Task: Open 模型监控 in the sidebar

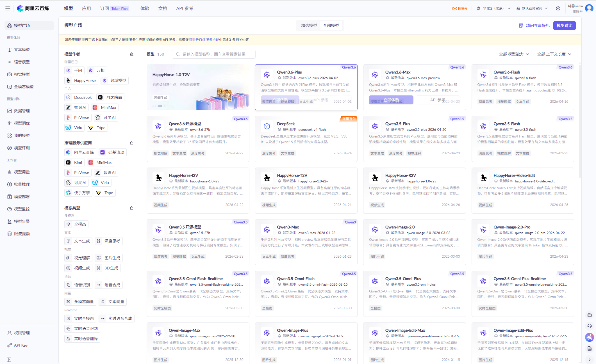Action: click(29, 209)
